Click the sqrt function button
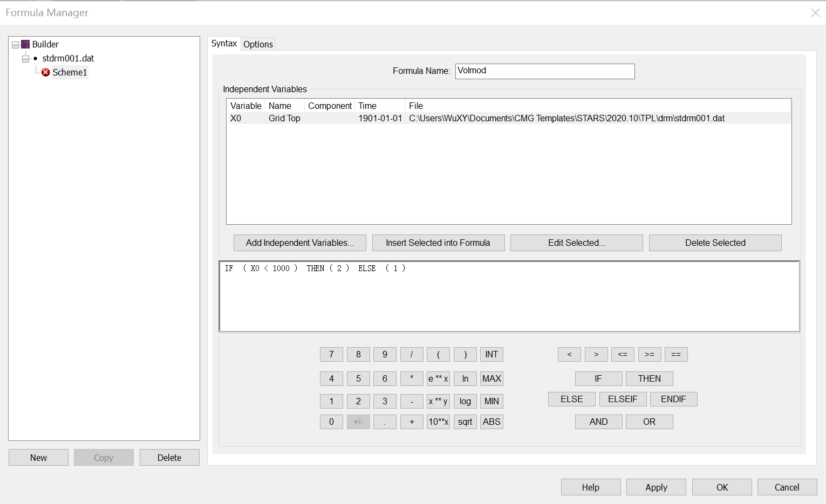The height and width of the screenshot is (504, 826). (x=465, y=422)
